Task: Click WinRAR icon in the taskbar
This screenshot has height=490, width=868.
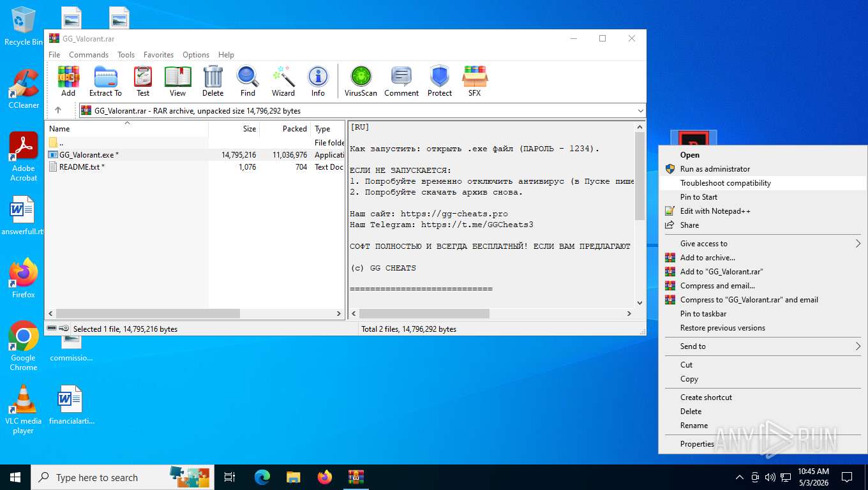Action: click(355, 477)
